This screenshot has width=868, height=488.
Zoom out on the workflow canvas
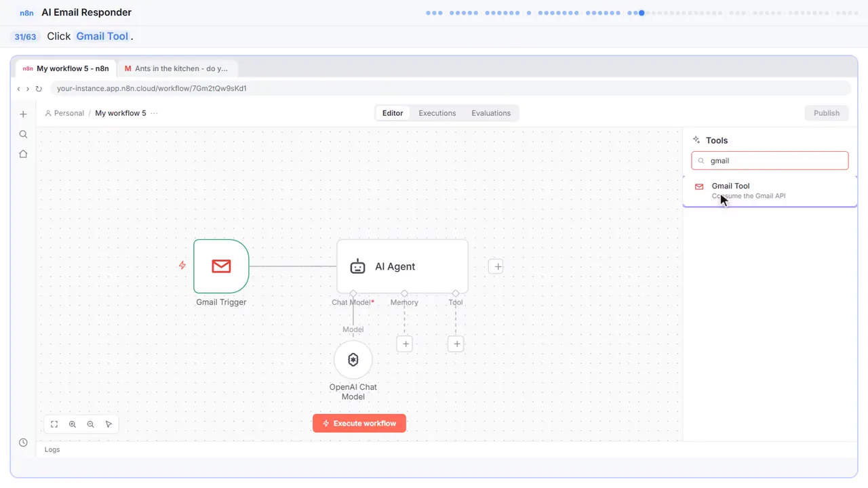click(91, 424)
